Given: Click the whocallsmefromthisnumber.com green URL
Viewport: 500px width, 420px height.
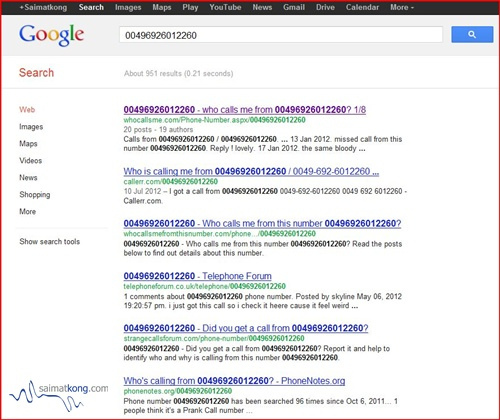Looking at the screenshot, I should pyautogui.click(x=220, y=234).
